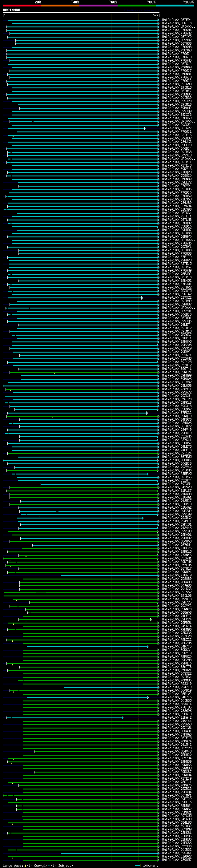The image size is (197, 868).
Task: Select hit label UniRef100_B1P1S7
Action: point(176,491)
